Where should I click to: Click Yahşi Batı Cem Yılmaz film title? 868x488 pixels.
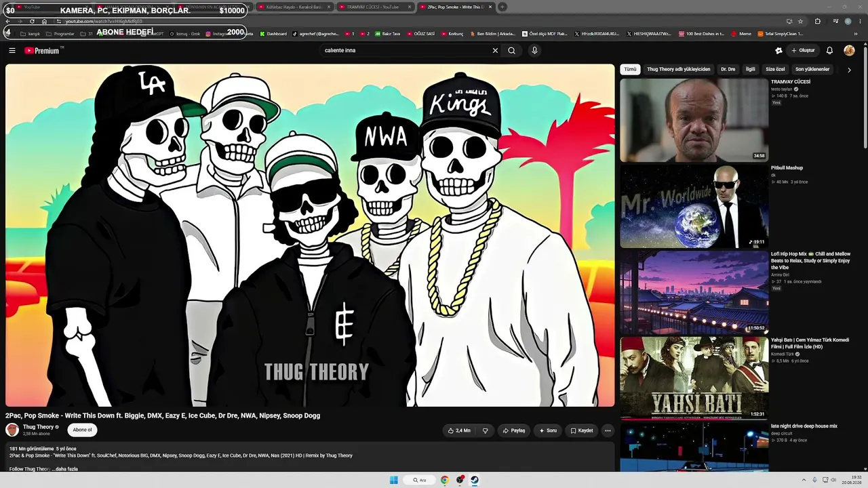(810, 343)
